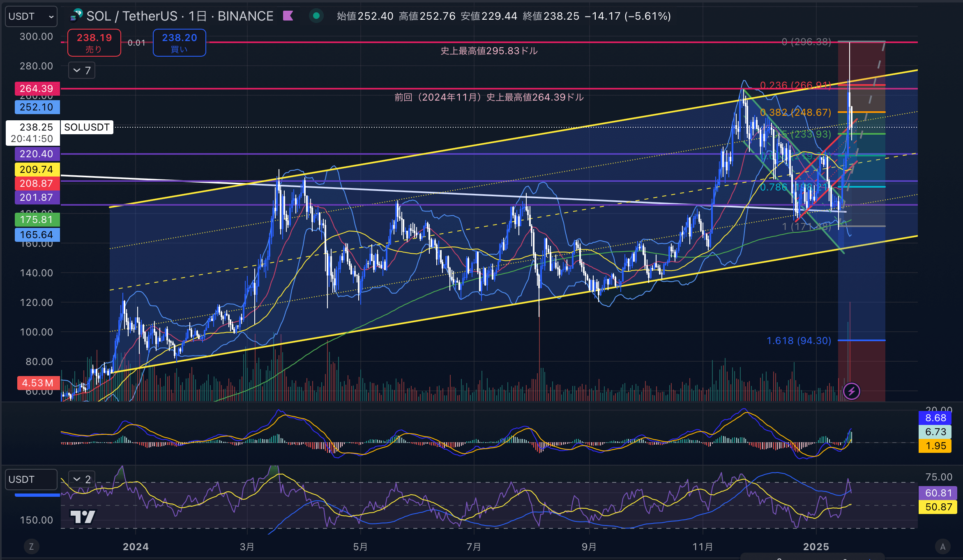This screenshot has width=963, height=560.
Task: Click the 264.39 red price label
Action: pyautogui.click(x=37, y=88)
